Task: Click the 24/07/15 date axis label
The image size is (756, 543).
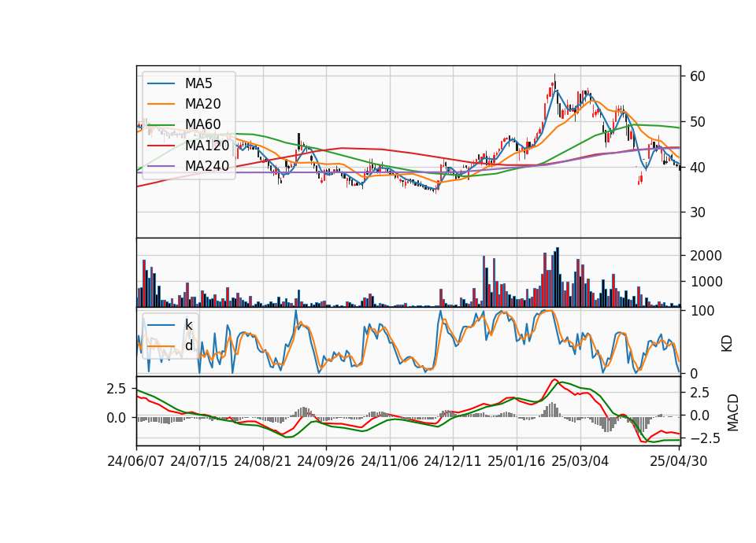Action: click(x=199, y=461)
